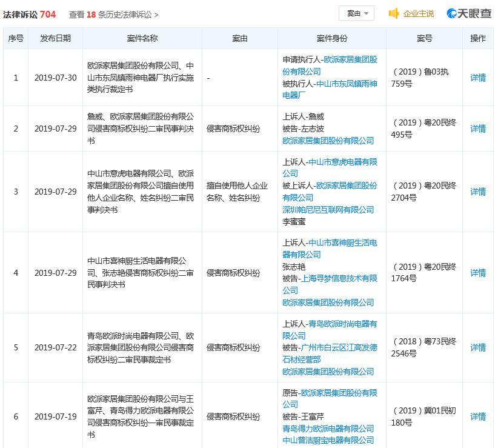Viewport: 498px width, 448px height.
Task: Click 擅自使用他人企业名称、姓名纠纷 cause cell
Action: (x=237, y=192)
